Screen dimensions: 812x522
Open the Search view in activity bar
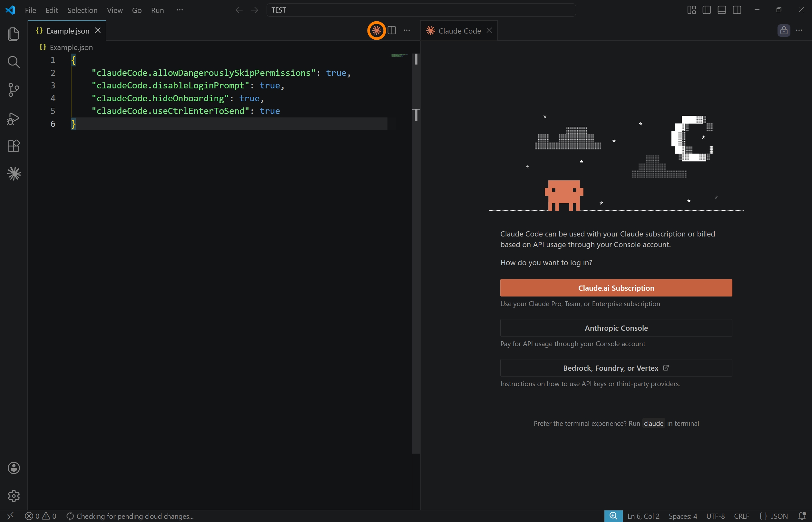(x=14, y=62)
